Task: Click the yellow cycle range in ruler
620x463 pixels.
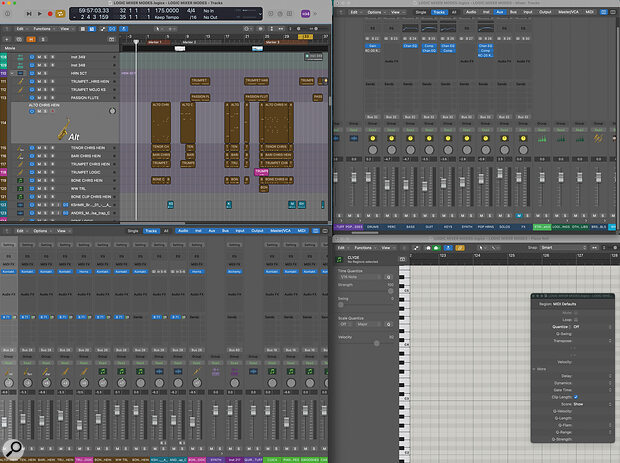Action: click(305, 37)
